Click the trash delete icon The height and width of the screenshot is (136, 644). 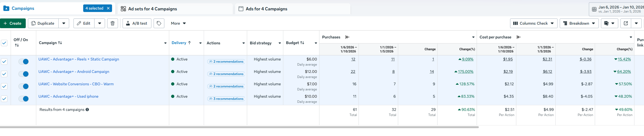[x=112, y=23]
